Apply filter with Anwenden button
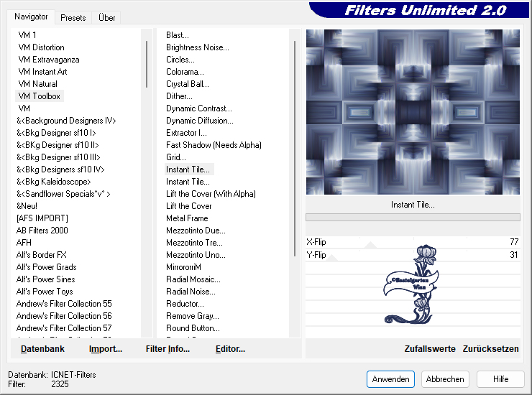The image size is (532, 395). [390, 378]
